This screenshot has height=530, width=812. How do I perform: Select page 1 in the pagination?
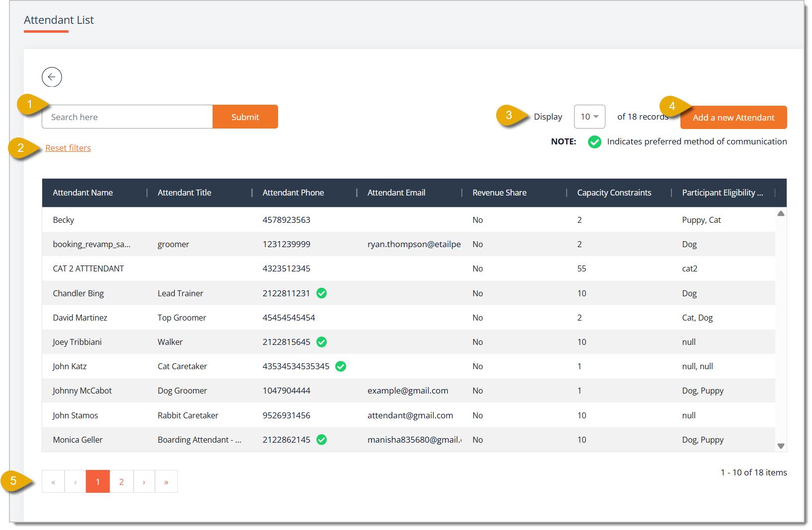pos(98,482)
